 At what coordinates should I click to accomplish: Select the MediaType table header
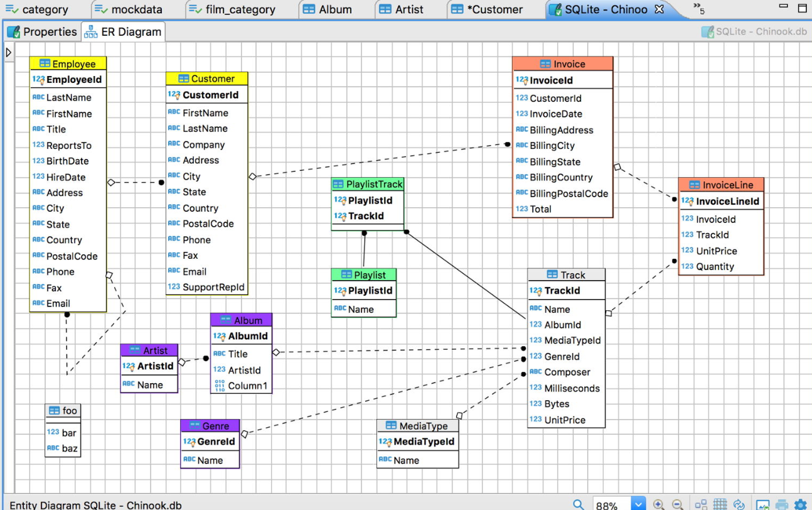[417, 426]
